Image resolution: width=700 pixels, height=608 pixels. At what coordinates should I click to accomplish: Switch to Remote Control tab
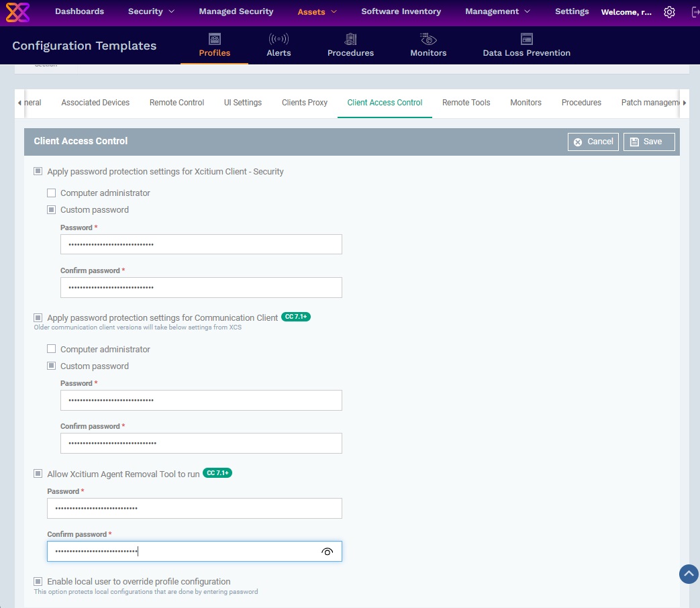177,103
